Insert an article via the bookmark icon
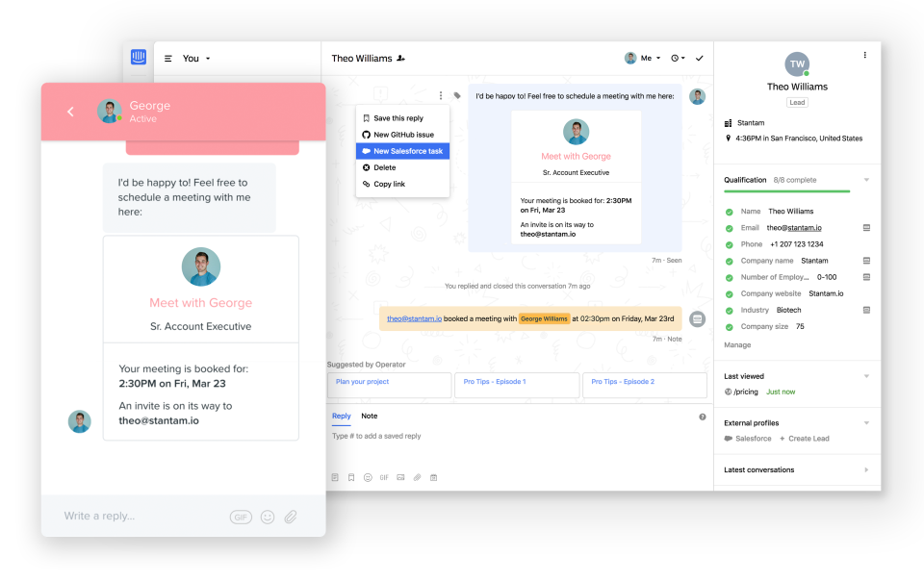Image resolution: width=924 pixels, height=582 pixels. tap(351, 477)
